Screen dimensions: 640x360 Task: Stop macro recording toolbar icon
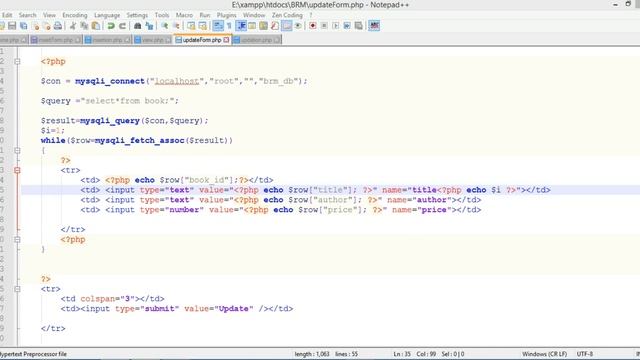coord(324,26)
